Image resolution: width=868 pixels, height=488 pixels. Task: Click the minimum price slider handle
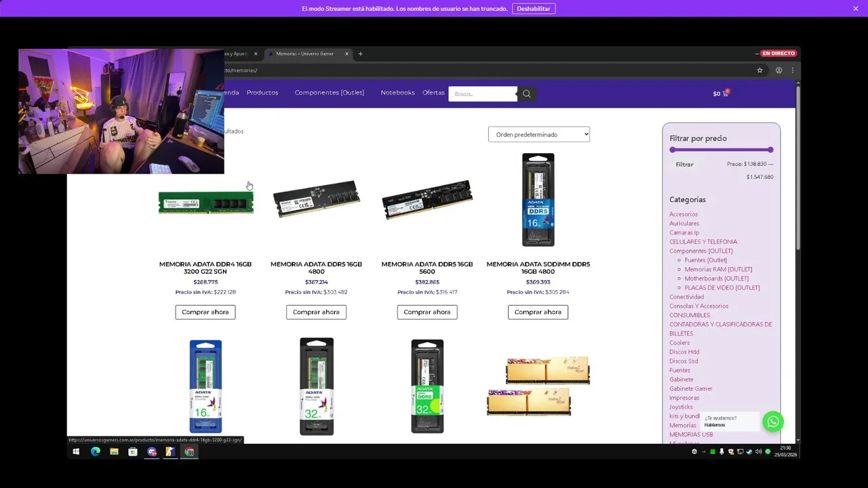point(673,150)
